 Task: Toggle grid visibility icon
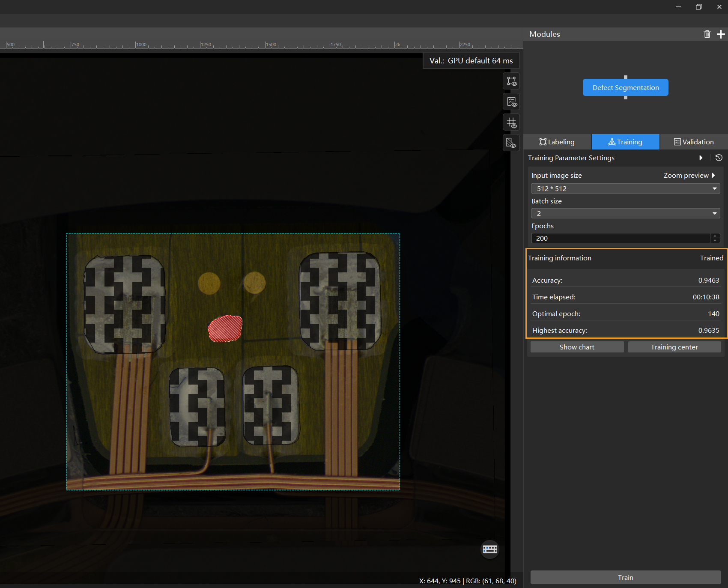[511, 123]
